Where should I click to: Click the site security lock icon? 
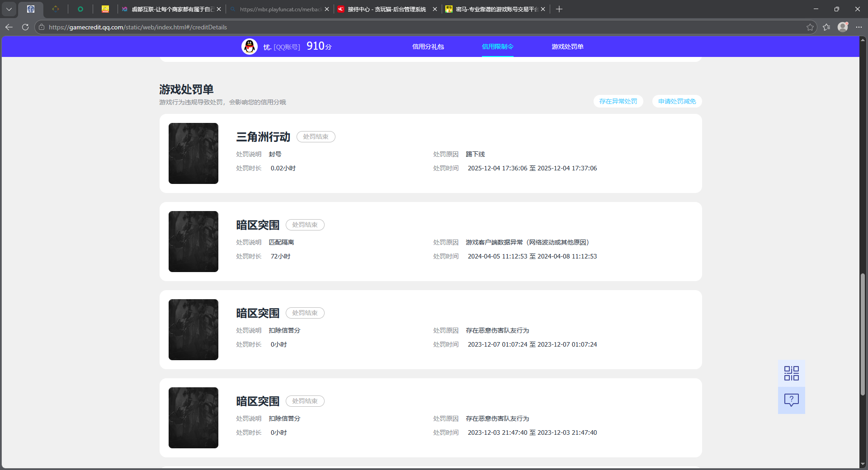[x=41, y=27]
